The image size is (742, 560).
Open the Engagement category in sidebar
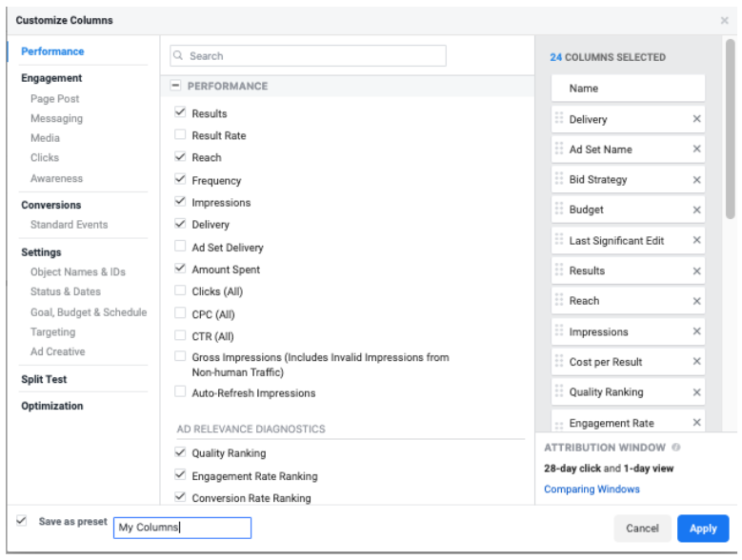[51, 78]
